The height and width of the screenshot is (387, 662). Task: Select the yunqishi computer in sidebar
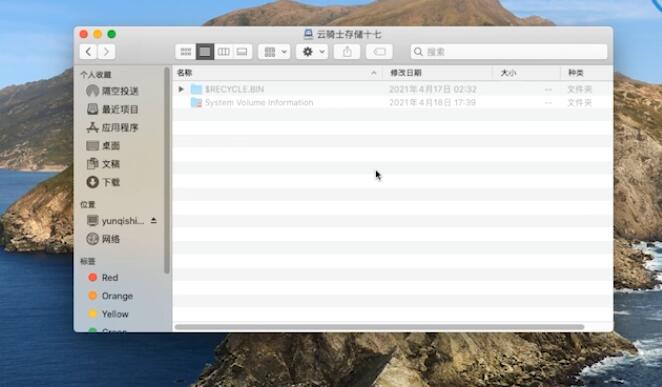click(x=115, y=221)
